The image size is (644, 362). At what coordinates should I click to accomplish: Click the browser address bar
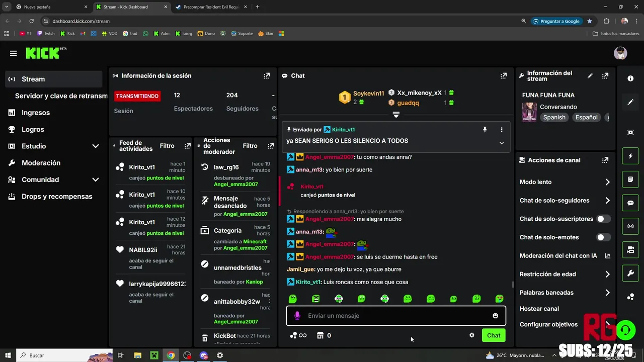pos(282,21)
